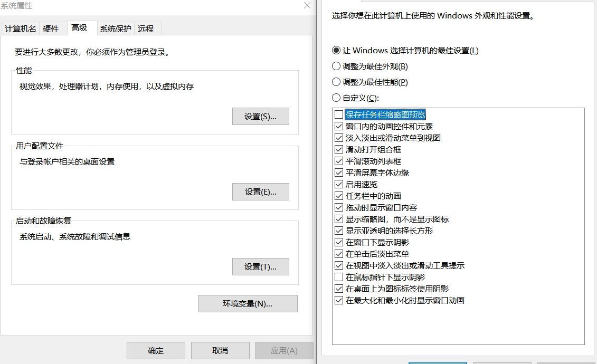Open 设置(E)... for user profiles
The width and height of the screenshot is (597, 364).
click(260, 191)
